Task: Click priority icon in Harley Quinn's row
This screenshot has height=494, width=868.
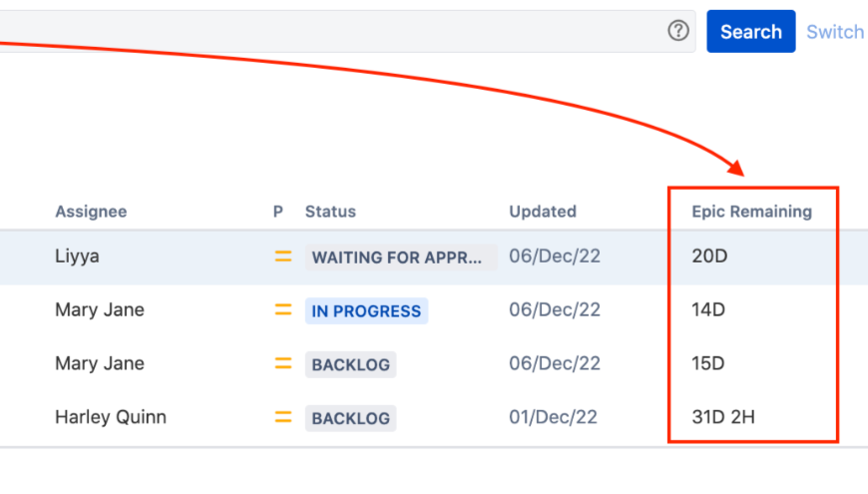Action: click(283, 418)
